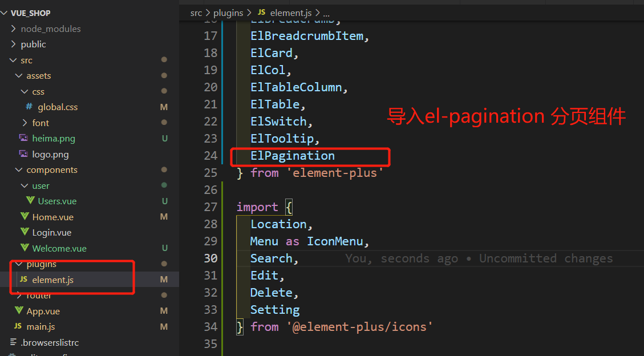Screen dimensions: 644x356
Task: Click the Vue icon of Login.vue
Action: tap(25, 232)
